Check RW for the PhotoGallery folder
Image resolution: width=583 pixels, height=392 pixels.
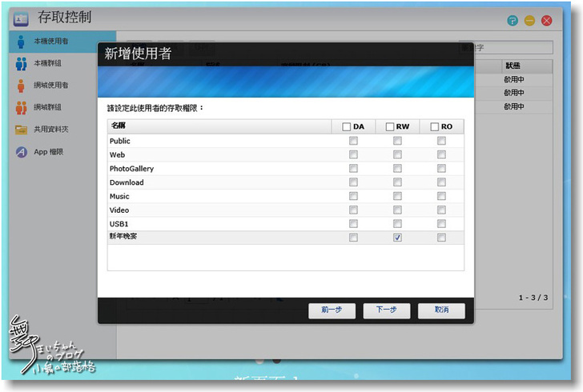(397, 168)
